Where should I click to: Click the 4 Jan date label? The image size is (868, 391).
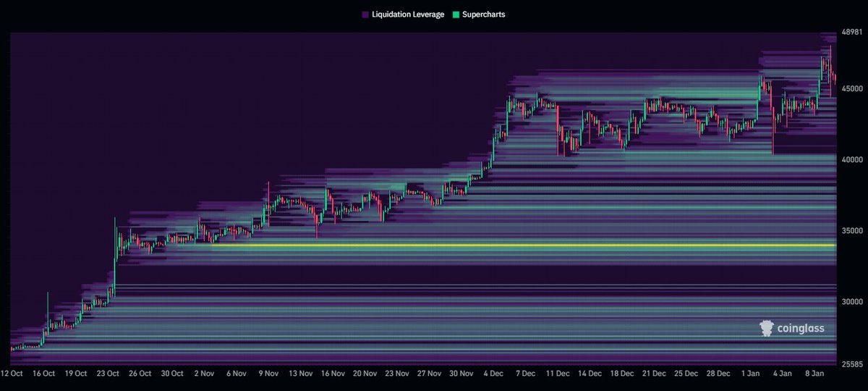coord(783,374)
